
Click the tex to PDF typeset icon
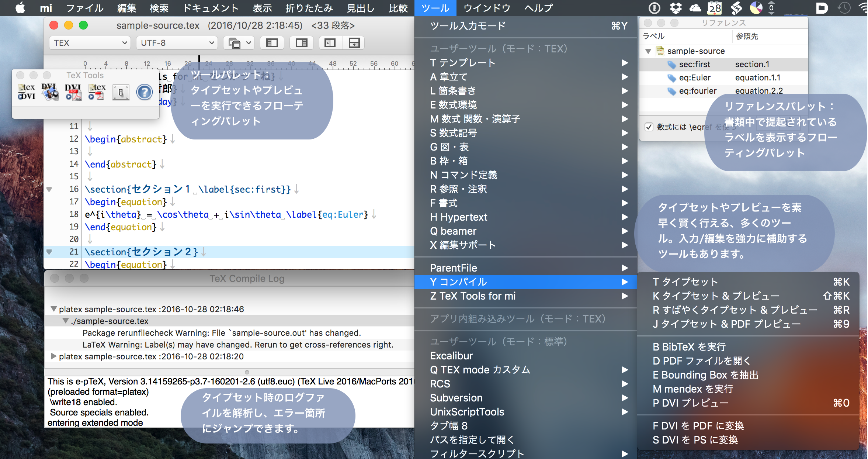[x=97, y=92]
